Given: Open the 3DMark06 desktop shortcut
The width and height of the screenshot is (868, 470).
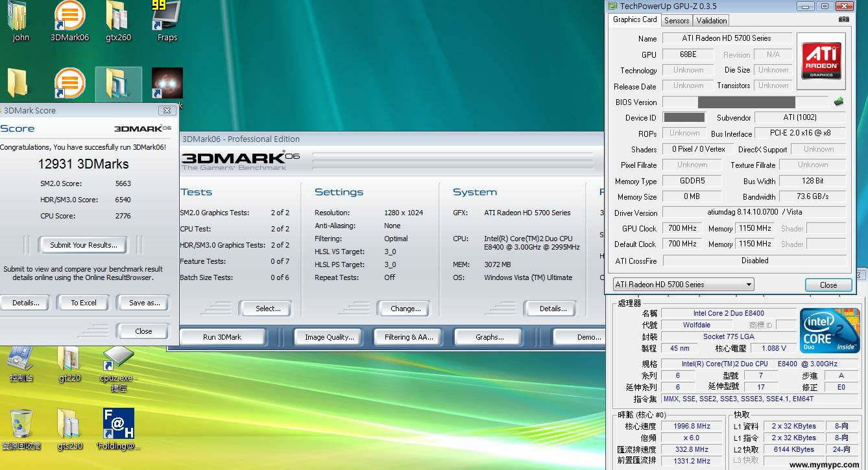Looking at the screenshot, I should pos(69,16).
